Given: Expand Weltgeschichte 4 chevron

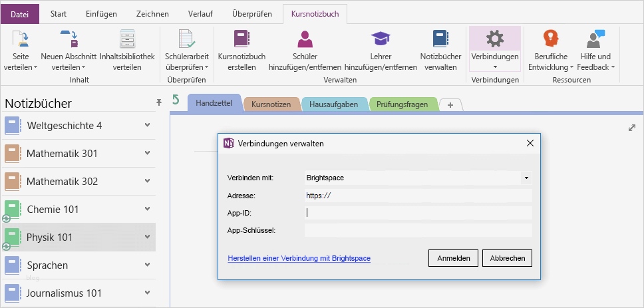Looking at the screenshot, I should click(148, 125).
